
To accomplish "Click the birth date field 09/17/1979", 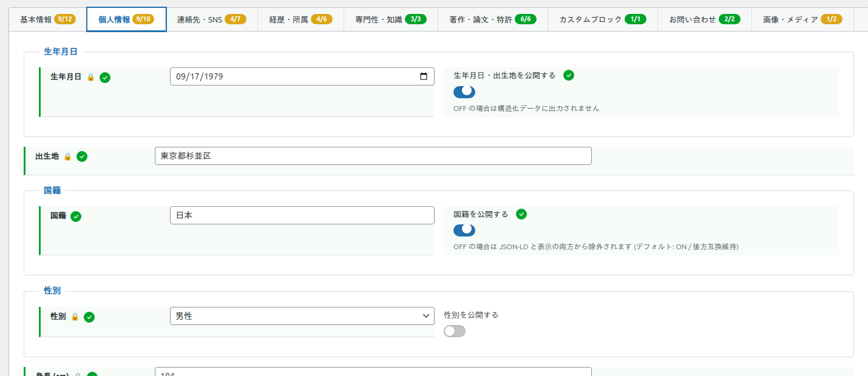I will point(302,76).
